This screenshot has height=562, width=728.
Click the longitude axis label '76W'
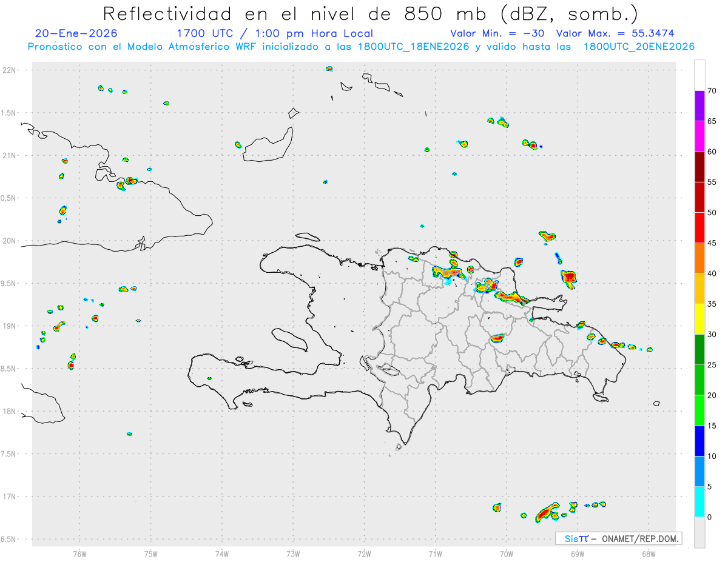point(79,554)
